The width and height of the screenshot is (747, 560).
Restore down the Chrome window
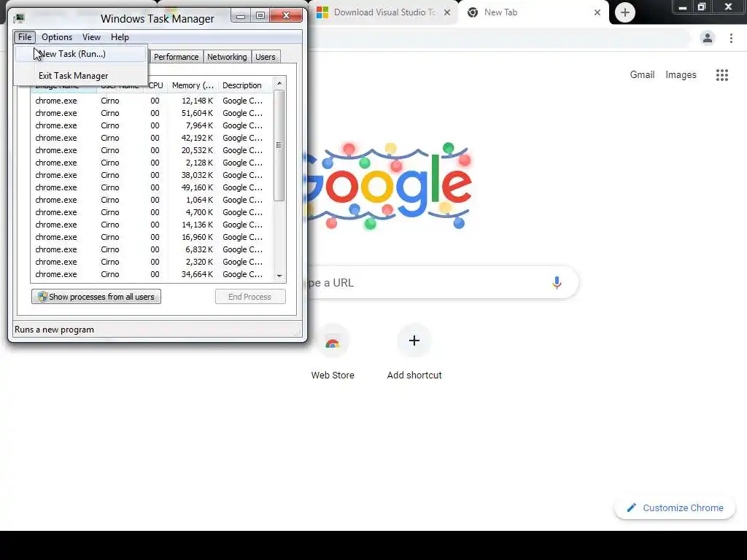coord(702,7)
